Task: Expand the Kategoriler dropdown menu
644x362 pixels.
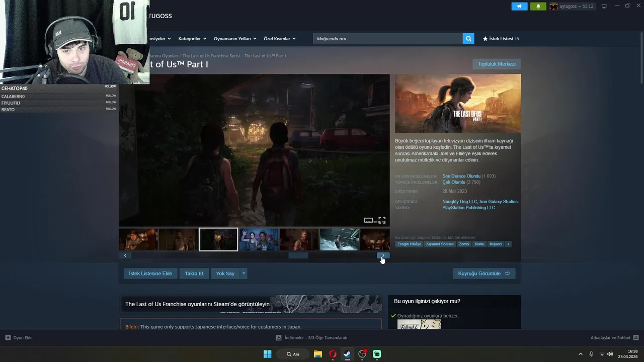Action: click(x=192, y=39)
